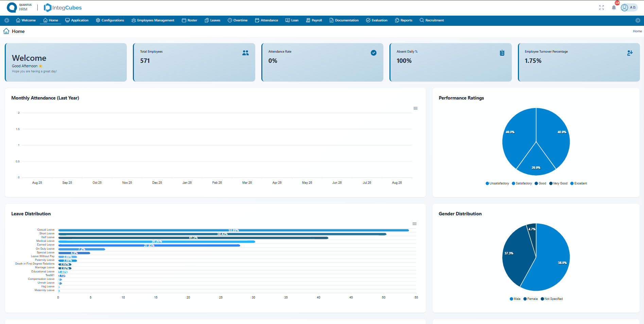Click the Employee Turnover person icon
The height and width of the screenshot is (324, 644).
tap(630, 53)
